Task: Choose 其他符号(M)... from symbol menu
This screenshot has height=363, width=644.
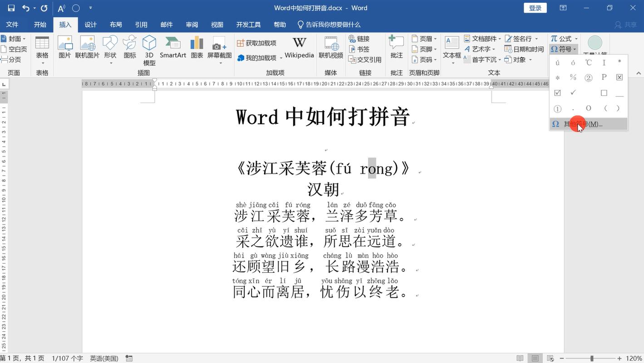Action: (x=589, y=124)
